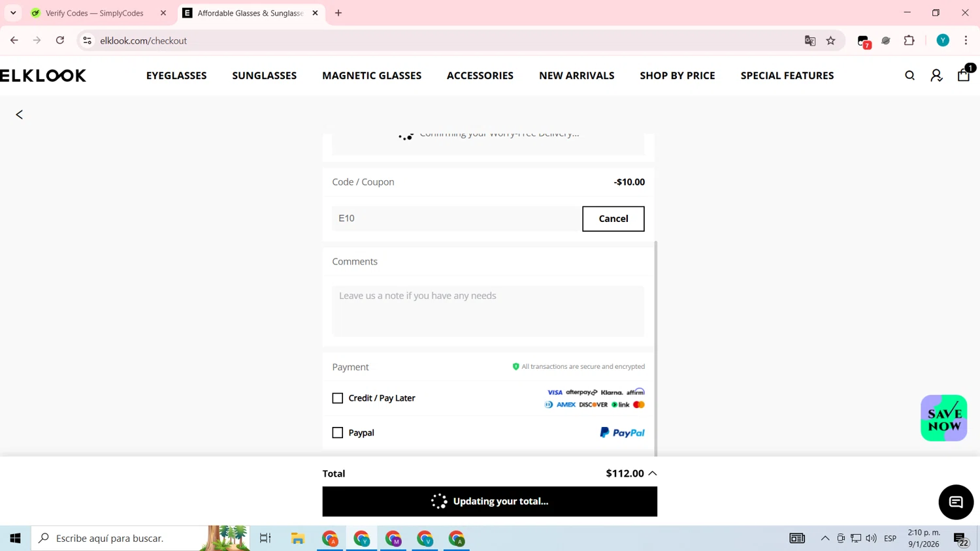Click the Updating your total button

click(490, 501)
